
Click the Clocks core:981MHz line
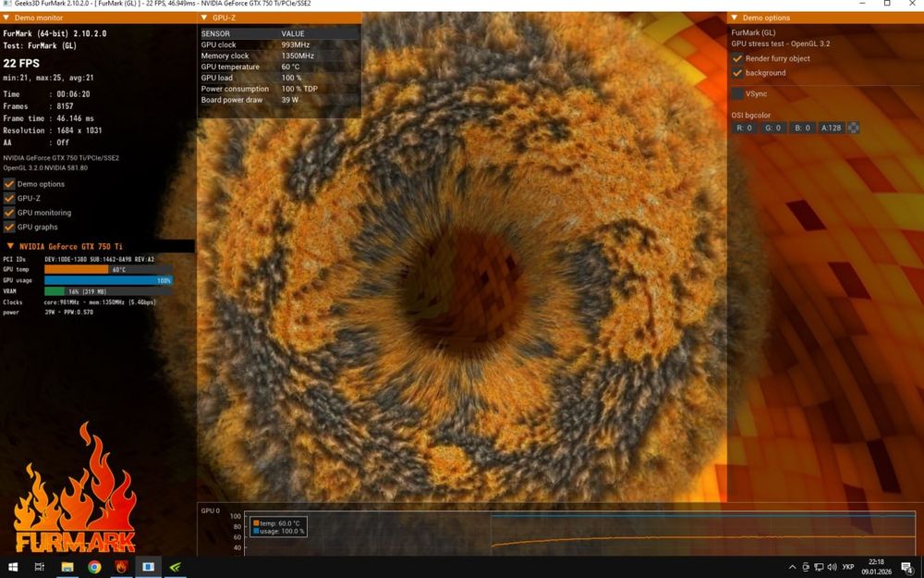click(x=79, y=302)
